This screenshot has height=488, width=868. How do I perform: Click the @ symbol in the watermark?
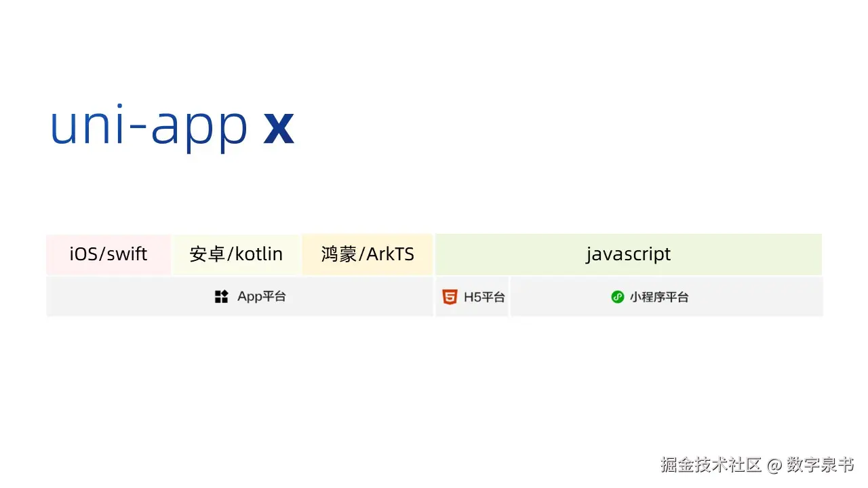tap(774, 466)
